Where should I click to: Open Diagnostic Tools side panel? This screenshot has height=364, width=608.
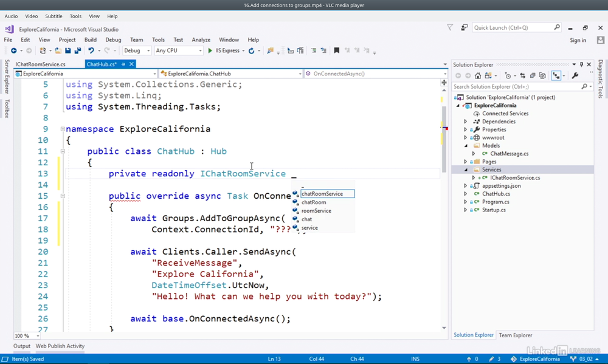[x=600, y=79]
